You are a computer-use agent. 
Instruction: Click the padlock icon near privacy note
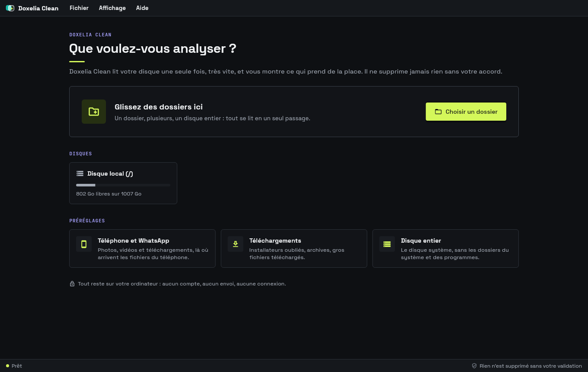72,284
